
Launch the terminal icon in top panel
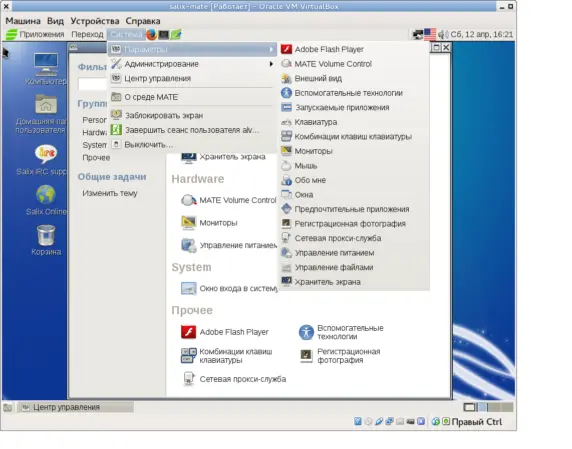click(x=163, y=35)
